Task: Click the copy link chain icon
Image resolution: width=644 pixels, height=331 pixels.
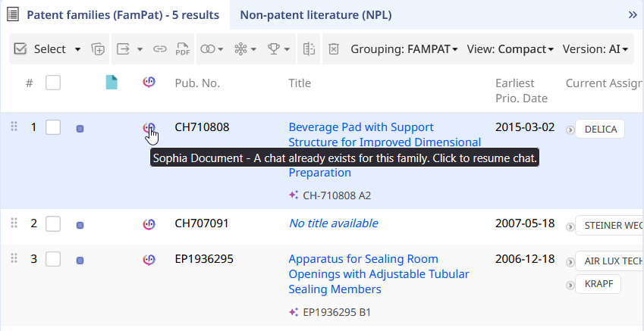Action: point(160,49)
